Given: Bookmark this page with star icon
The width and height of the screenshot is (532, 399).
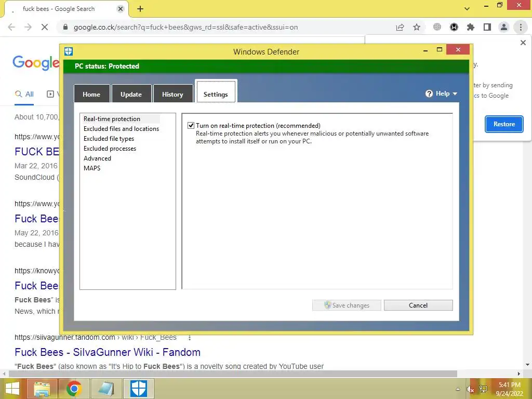Looking at the screenshot, I should pos(417,27).
